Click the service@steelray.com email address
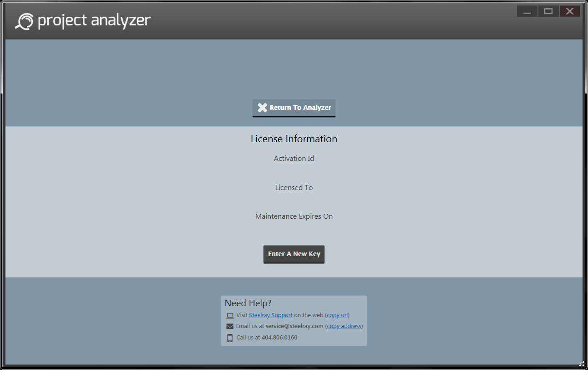 (x=294, y=326)
